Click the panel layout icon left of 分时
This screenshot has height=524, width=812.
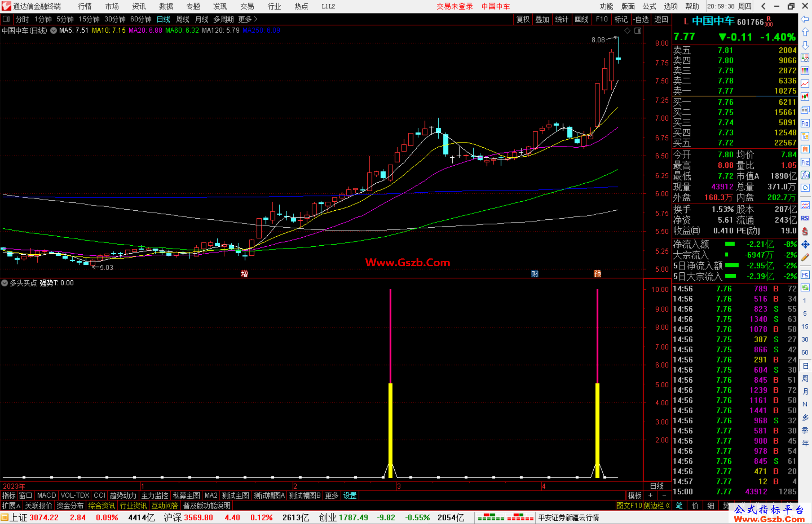6,19
